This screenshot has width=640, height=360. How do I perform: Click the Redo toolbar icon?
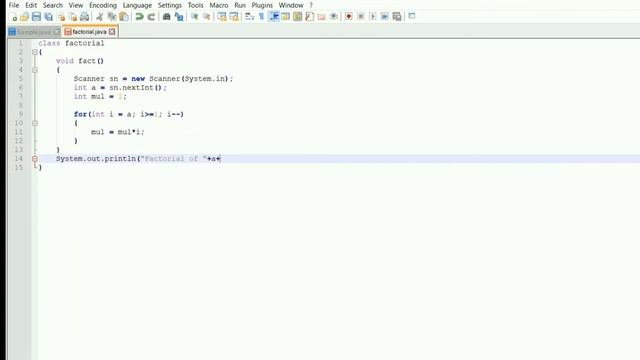(x=151, y=17)
